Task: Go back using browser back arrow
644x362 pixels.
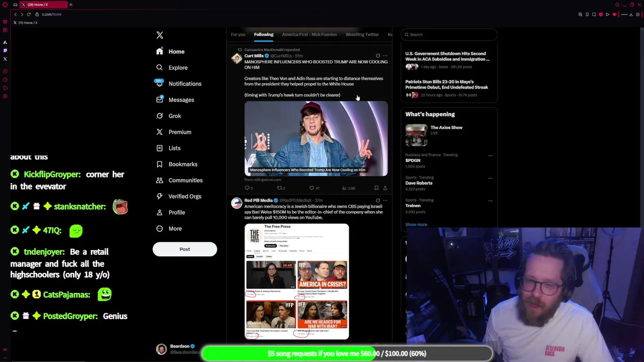Action: tap(15, 14)
